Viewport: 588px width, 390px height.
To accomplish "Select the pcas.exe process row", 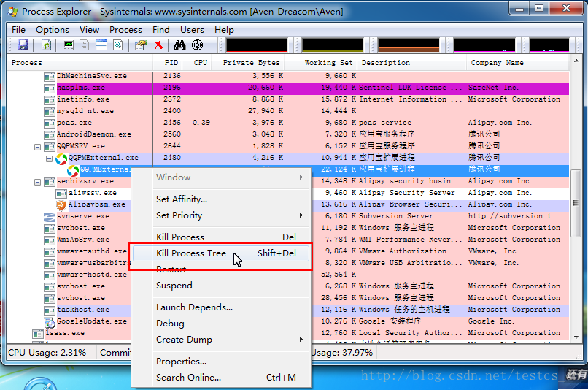I will (x=288, y=123).
